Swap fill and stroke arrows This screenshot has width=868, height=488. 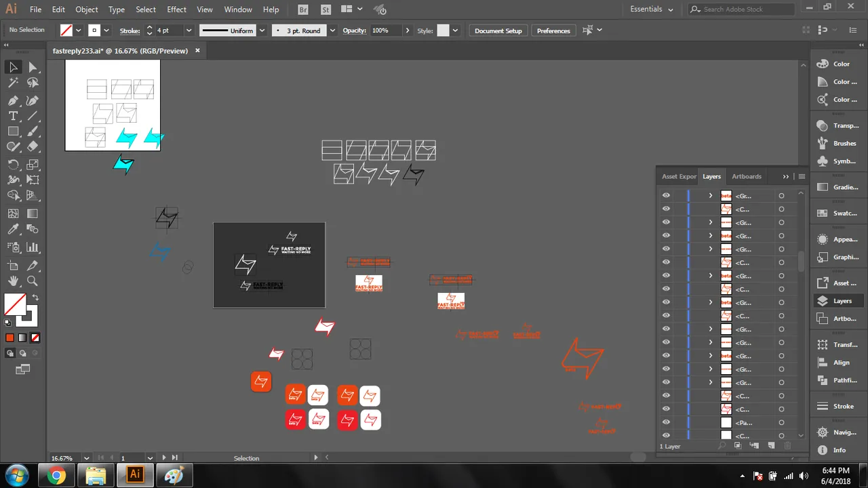pyautogui.click(x=35, y=297)
